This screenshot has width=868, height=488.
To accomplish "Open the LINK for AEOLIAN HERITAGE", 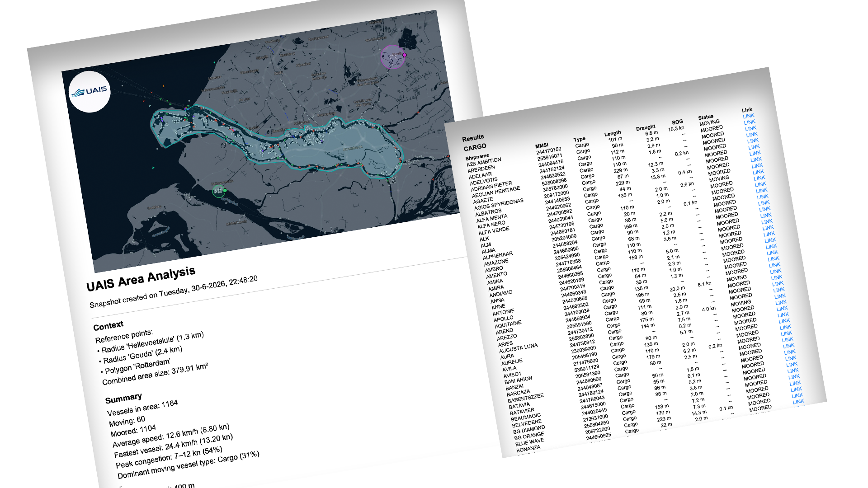I will (x=754, y=147).
